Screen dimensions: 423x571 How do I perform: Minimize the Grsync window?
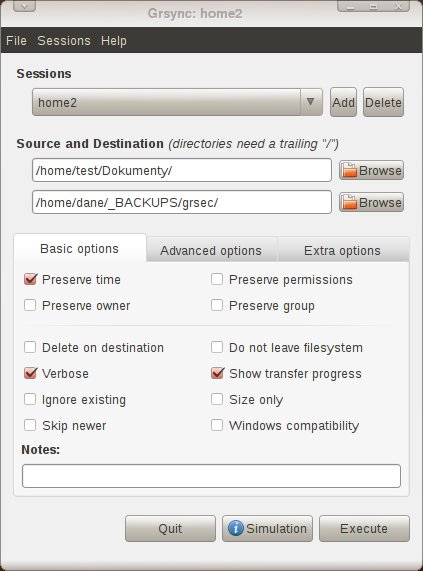(x=350, y=6)
